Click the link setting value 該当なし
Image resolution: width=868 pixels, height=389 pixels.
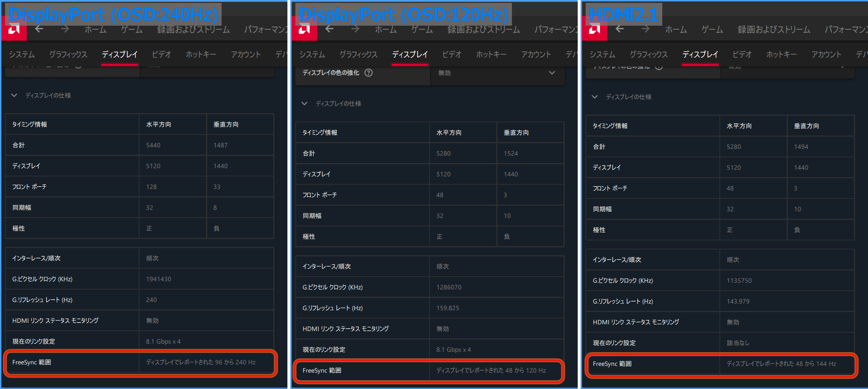pyautogui.click(x=738, y=343)
